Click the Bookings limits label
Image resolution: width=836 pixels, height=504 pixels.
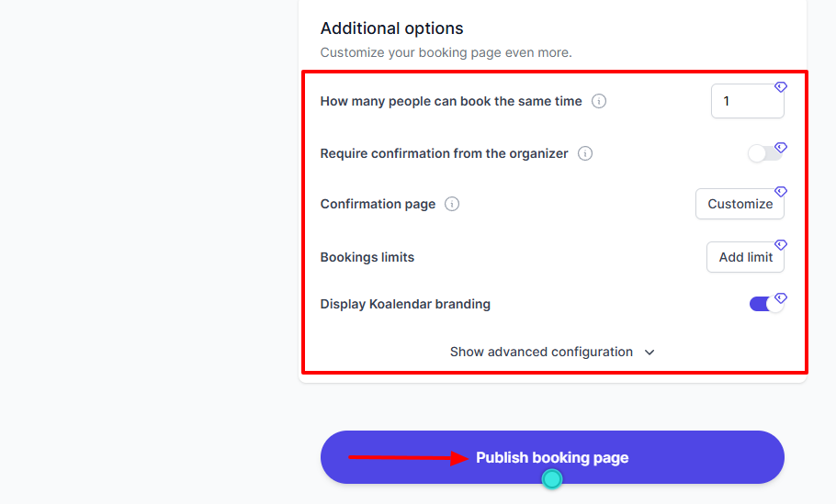(x=367, y=257)
